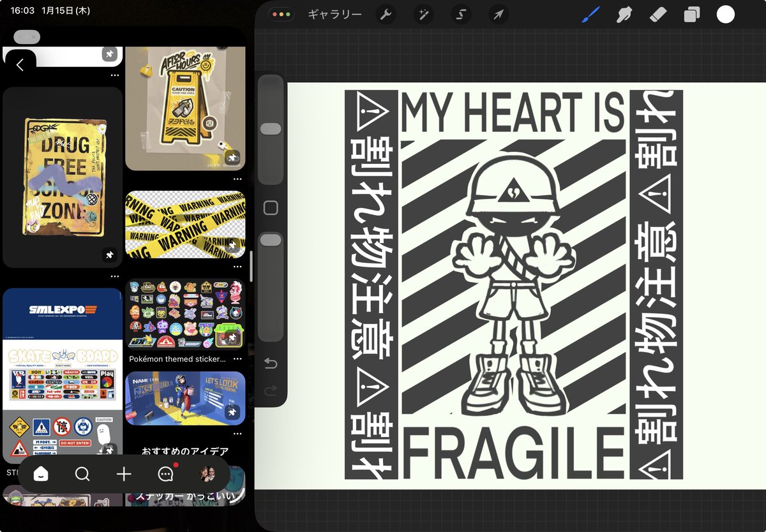766x532 pixels.
Task: Open the SMLEXPO Skate Board pin
Action: (63, 376)
